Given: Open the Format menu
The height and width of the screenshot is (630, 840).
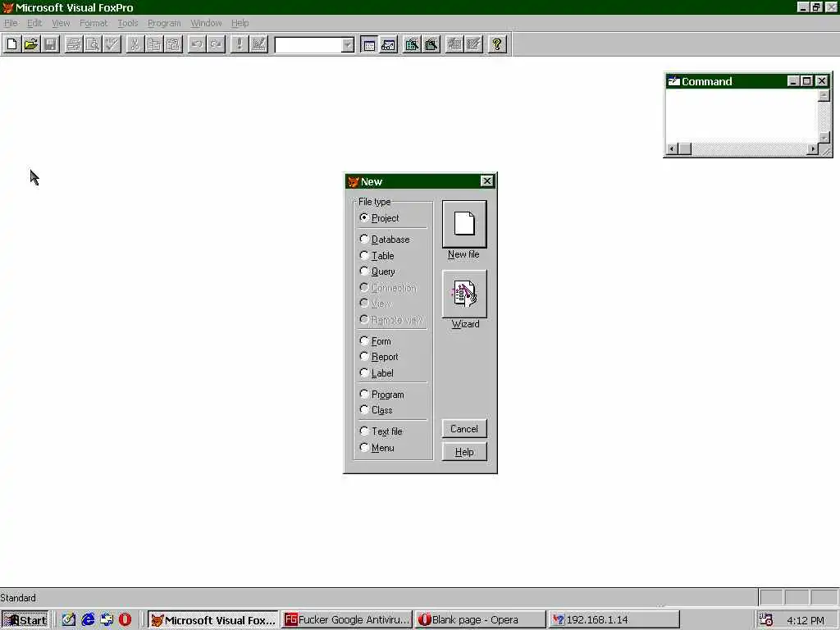Looking at the screenshot, I should (94, 23).
